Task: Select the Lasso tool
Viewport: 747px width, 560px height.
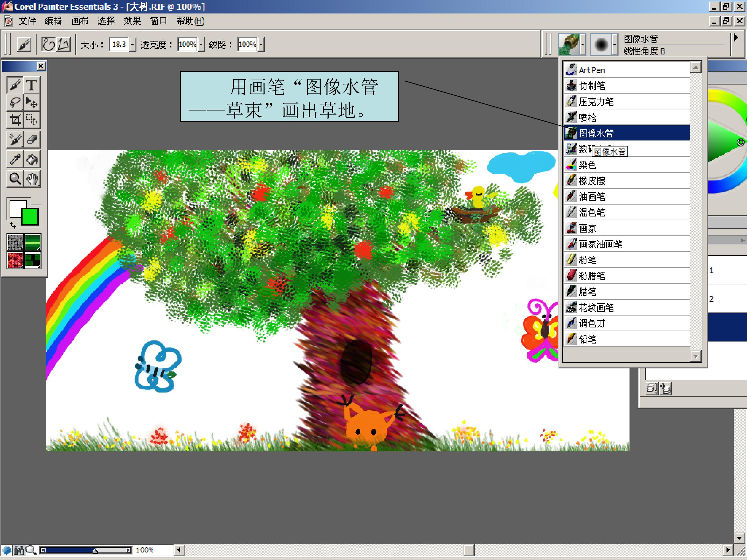Action: click(15, 102)
